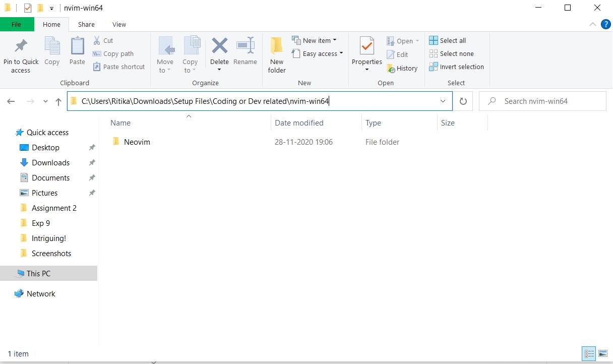
Task: Click the 28-11-2020 19:06 date cell
Action: (x=303, y=142)
